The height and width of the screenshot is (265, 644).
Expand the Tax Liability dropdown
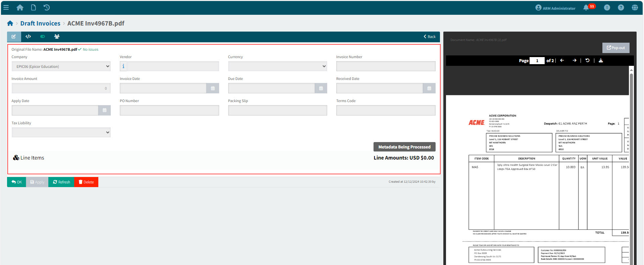tap(61, 132)
